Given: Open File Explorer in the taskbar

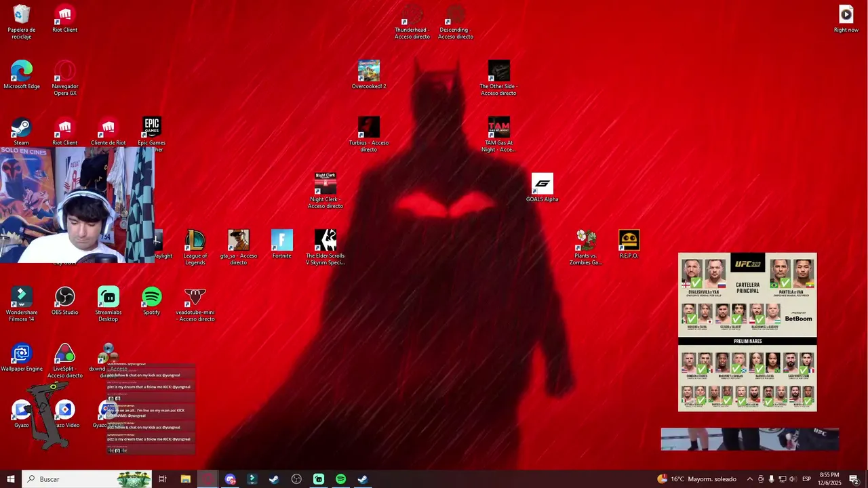Looking at the screenshot, I should (186, 479).
